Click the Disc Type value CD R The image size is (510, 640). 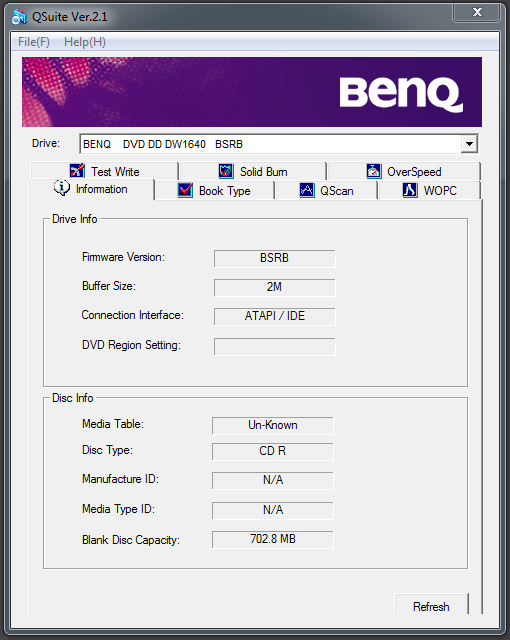coord(273,451)
